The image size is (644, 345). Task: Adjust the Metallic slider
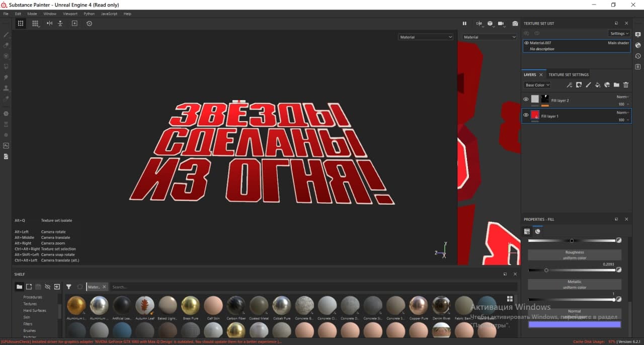point(572,300)
